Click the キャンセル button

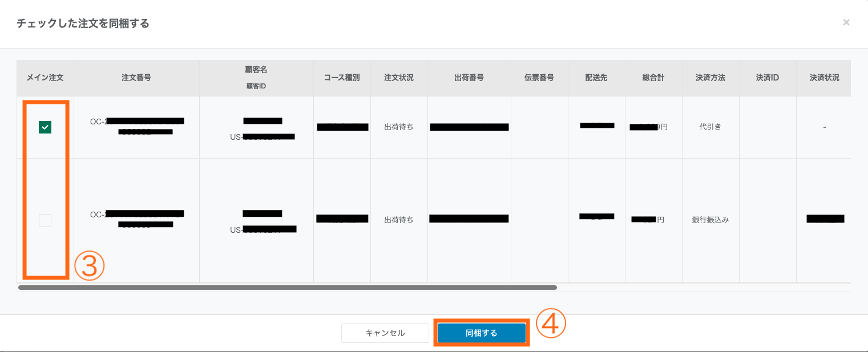385,333
